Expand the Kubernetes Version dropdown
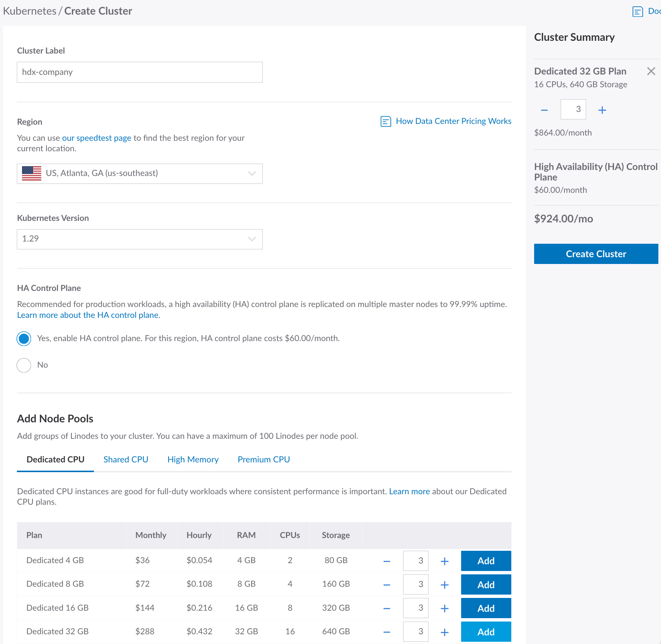This screenshot has height=644, width=661. pyautogui.click(x=140, y=239)
